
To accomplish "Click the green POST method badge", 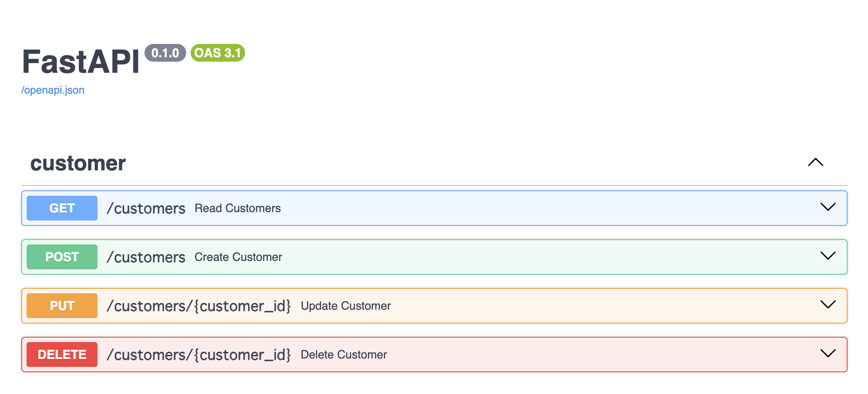I will click(x=62, y=257).
